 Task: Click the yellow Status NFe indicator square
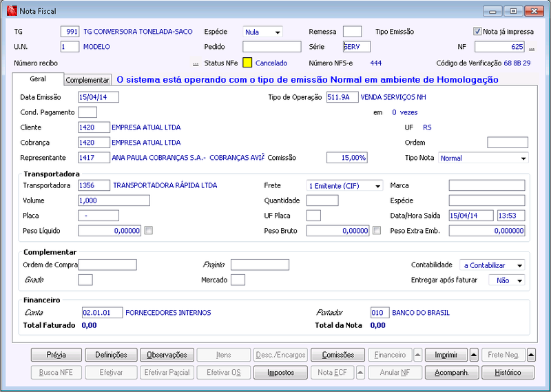coord(247,63)
